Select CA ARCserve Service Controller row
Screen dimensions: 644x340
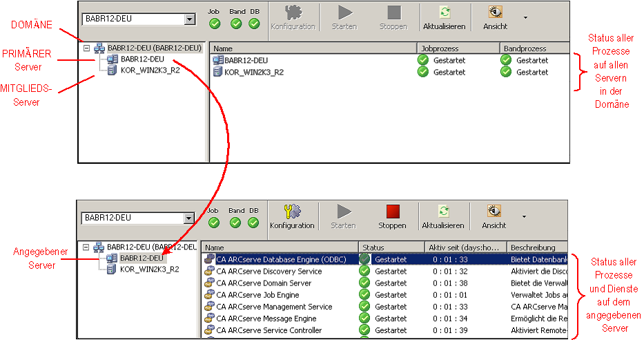tap(385, 330)
